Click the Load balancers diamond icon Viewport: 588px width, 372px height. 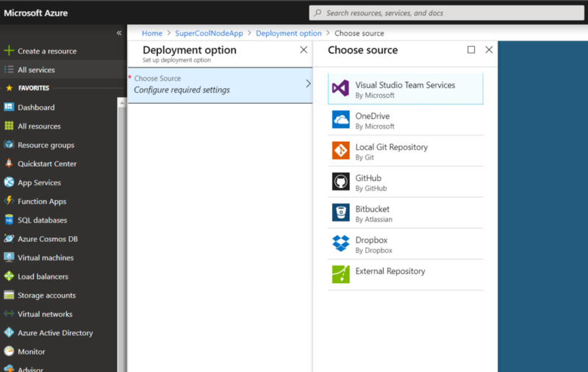point(9,276)
